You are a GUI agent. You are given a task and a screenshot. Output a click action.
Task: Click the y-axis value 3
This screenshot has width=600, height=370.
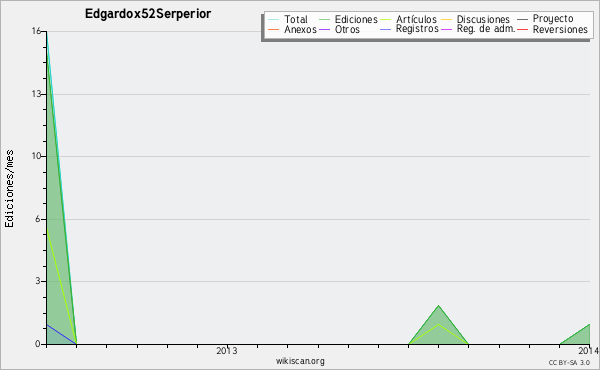(38, 281)
